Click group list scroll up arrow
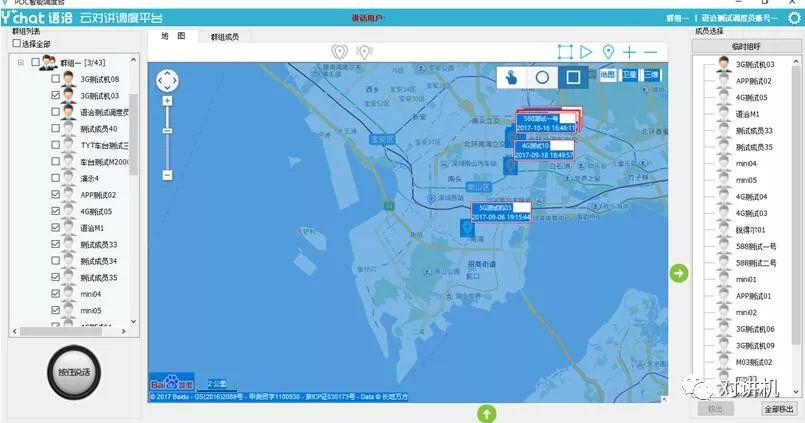Screen dimensions: 805x423 click(133, 60)
